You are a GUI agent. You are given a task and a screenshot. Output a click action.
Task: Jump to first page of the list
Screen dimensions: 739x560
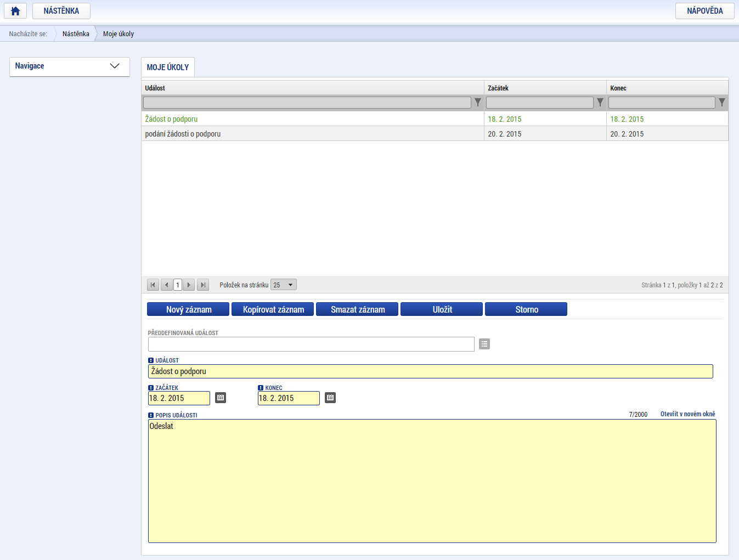click(153, 285)
